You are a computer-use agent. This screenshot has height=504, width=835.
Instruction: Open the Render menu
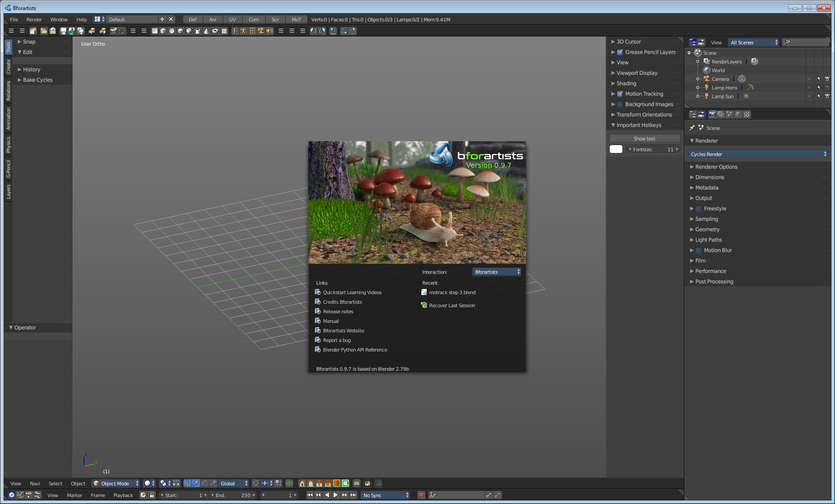point(34,20)
